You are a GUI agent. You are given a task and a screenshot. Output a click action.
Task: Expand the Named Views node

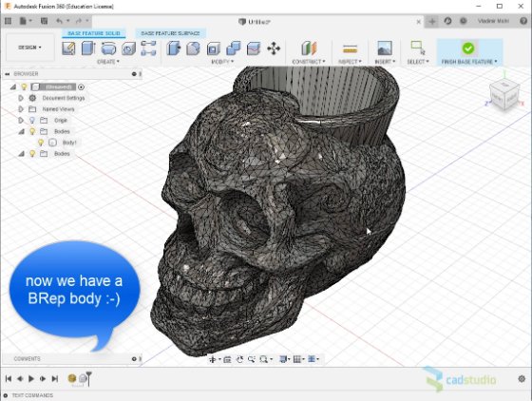(21, 109)
